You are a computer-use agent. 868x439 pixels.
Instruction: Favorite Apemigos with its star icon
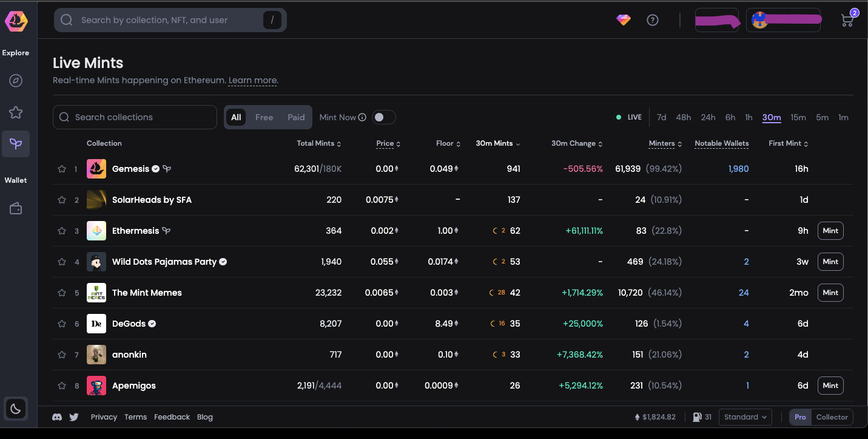(x=61, y=386)
